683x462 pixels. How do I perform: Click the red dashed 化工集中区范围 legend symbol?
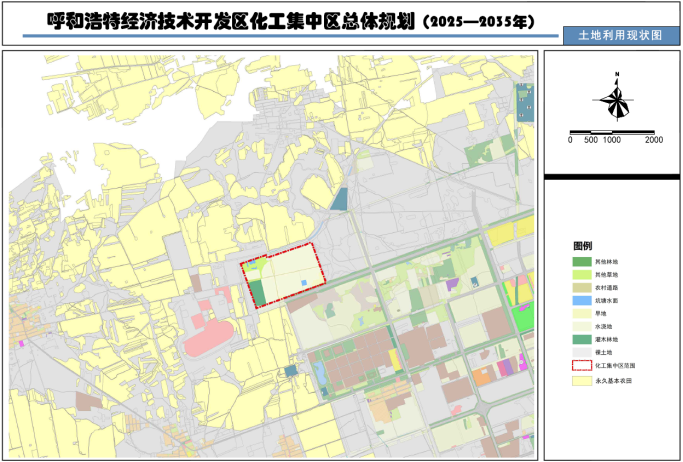pyautogui.click(x=580, y=366)
